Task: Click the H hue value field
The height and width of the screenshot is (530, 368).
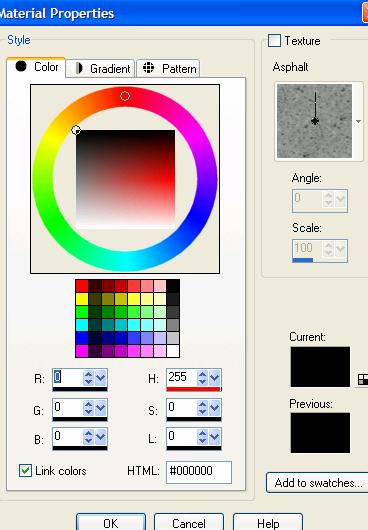Action: 182,377
